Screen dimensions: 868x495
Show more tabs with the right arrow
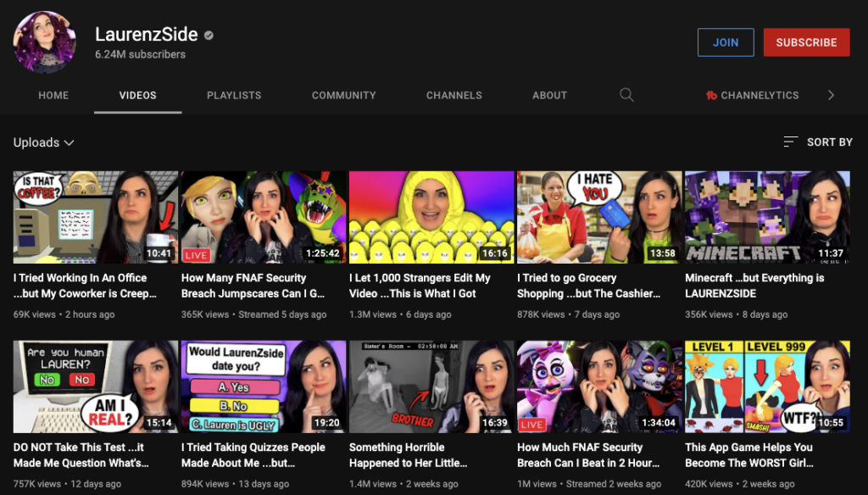[x=831, y=95]
